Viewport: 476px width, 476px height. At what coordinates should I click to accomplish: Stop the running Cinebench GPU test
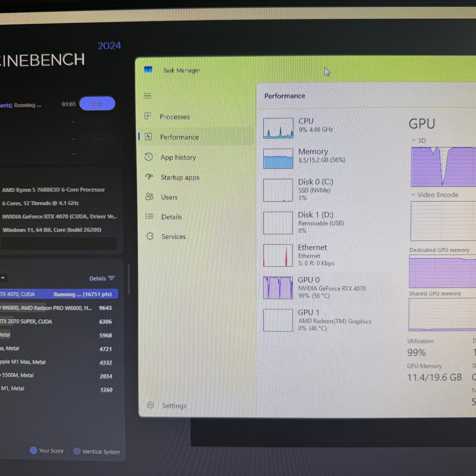pos(97,103)
